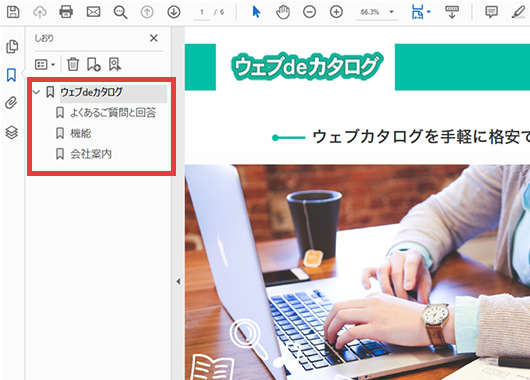Image resolution: width=530 pixels, height=380 pixels.
Task: Click the cloud upload icon
Action: [x=40, y=12]
